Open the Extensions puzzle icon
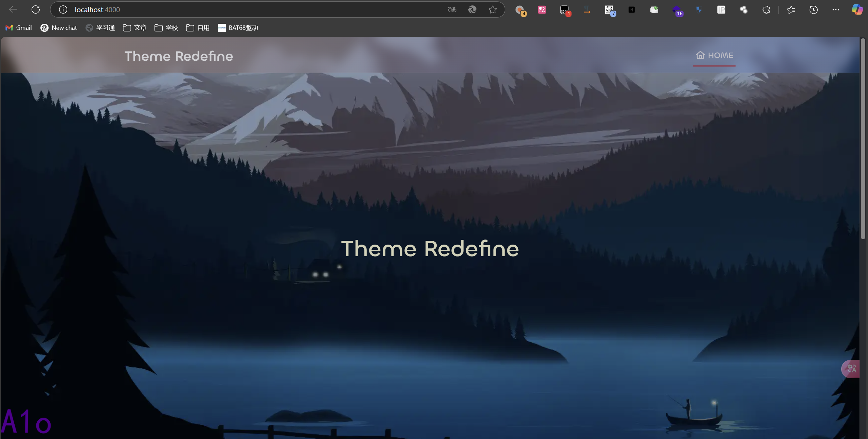Image resolution: width=868 pixels, height=439 pixels. pyautogui.click(x=766, y=10)
